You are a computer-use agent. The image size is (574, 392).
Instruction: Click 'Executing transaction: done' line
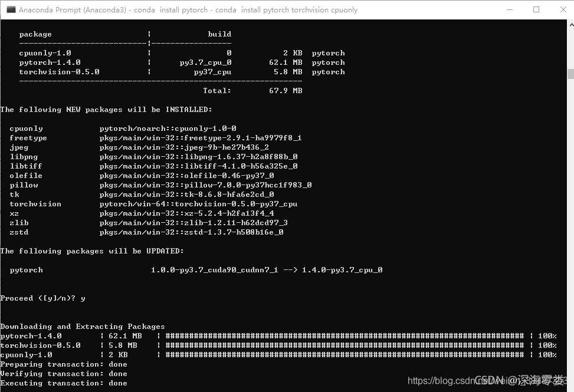tap(64, 384)
